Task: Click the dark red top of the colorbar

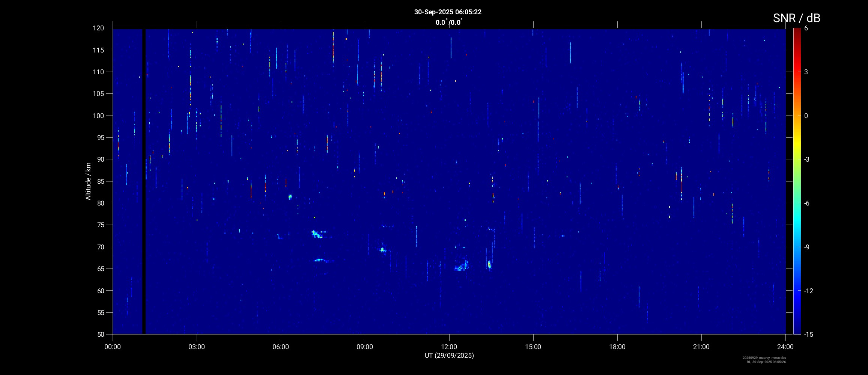Action: (x=797, y=31)
